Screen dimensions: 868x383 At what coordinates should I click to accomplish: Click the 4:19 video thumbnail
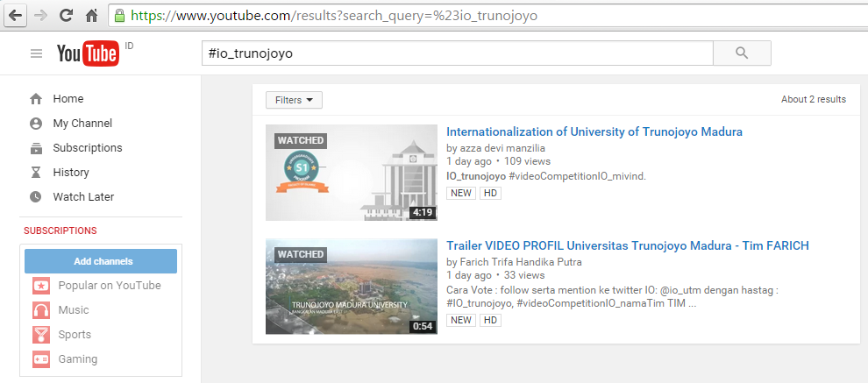click(352, 173)
